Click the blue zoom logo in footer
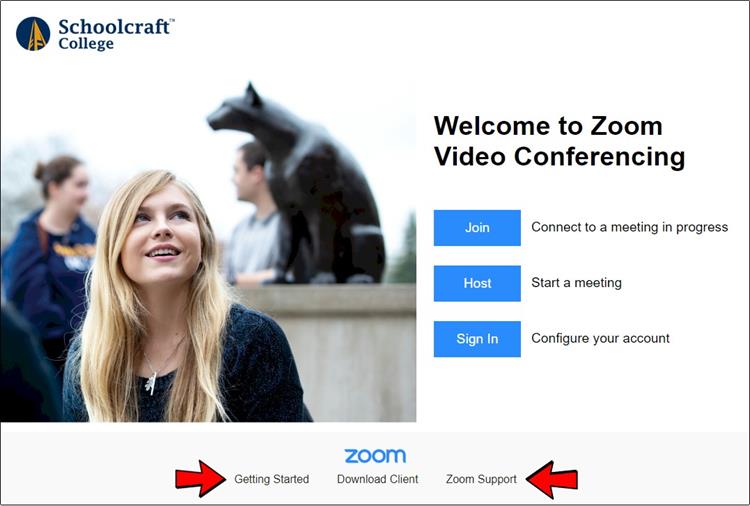The height and width of the screenshot is (506, 750). click(x=375, y=456)
